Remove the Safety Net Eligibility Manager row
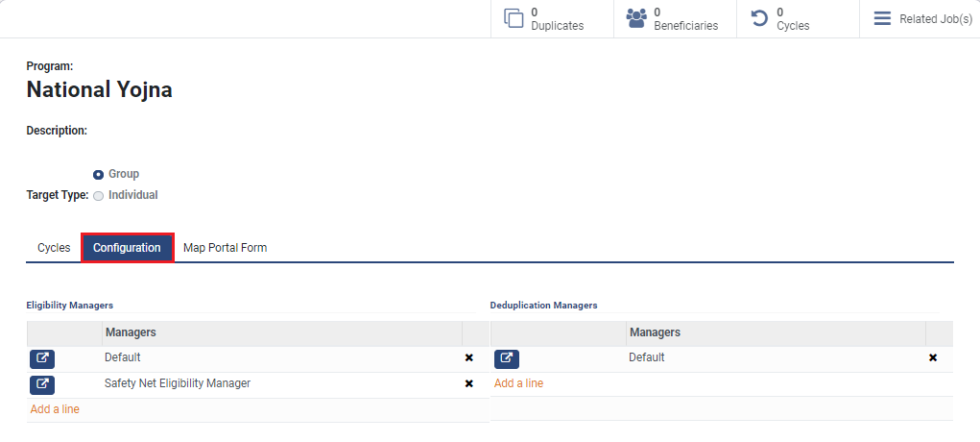This screenshot has height=442, width=980. 469,384
